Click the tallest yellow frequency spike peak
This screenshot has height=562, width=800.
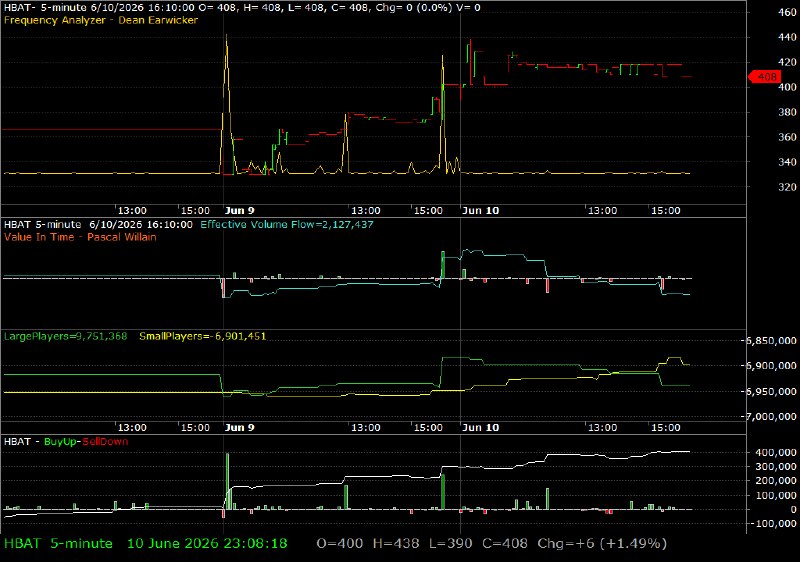(227, 36)
